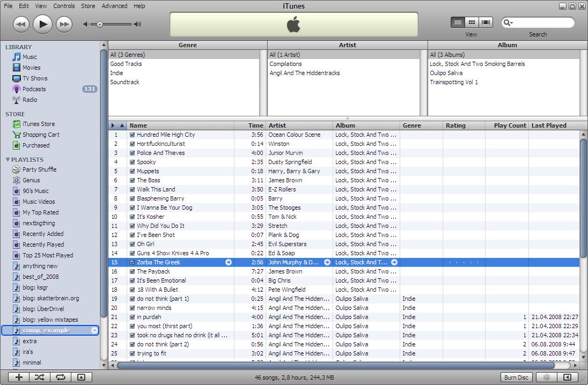Open the Controls menu
This screenshot has width=588, height=385.
point(64,6)
